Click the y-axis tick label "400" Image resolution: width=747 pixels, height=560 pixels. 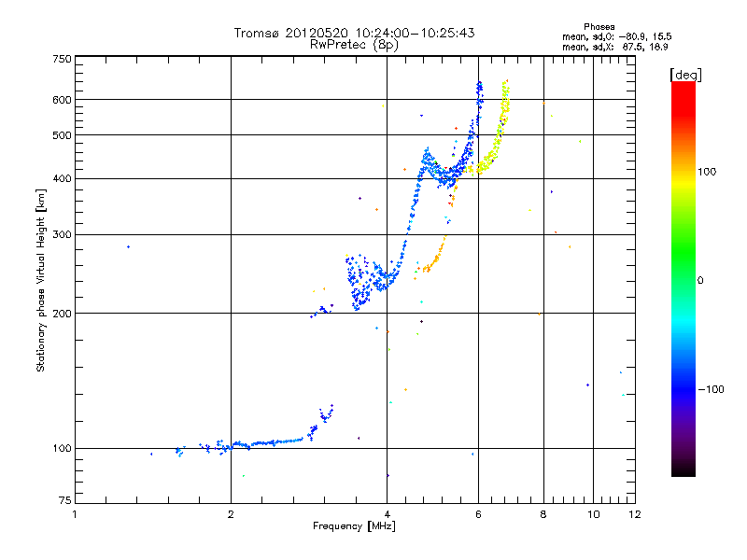62,179
